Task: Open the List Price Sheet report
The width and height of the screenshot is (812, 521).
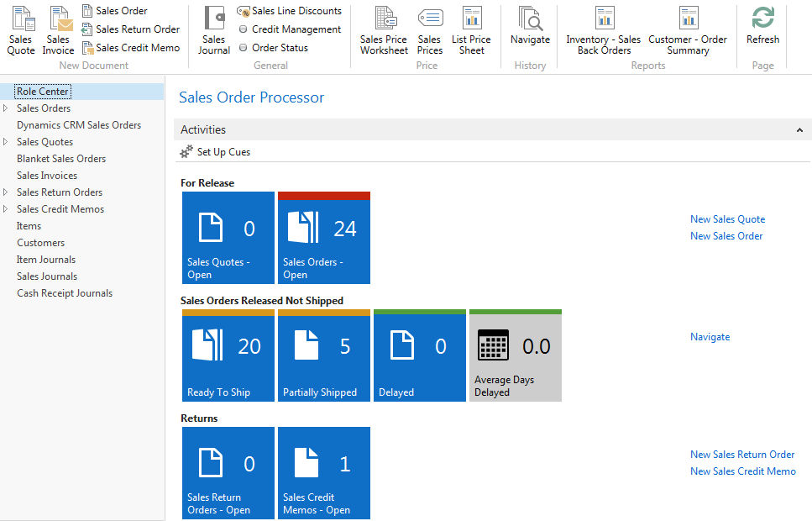Action: click(471, 20)
